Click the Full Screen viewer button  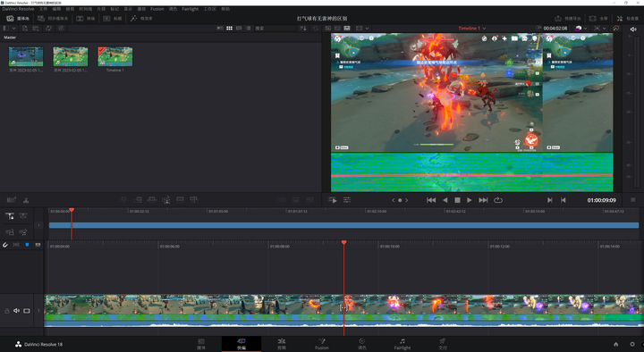coord(598,19)
